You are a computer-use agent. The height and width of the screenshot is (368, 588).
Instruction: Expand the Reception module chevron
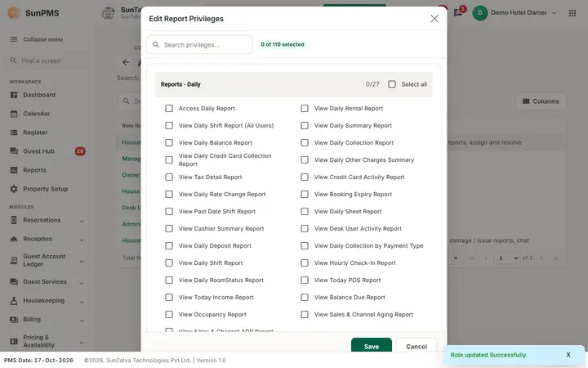(82, 240)
